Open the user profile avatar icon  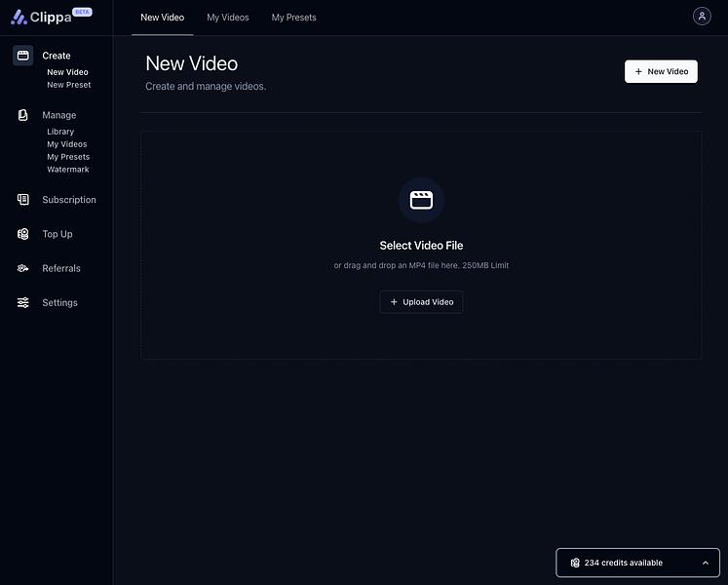(702, 17)
